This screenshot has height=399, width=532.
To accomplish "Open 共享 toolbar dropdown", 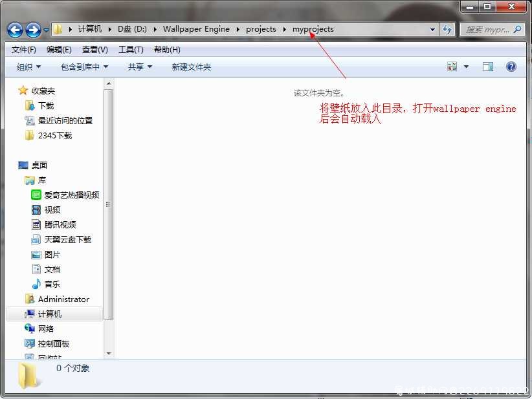I will click(x=139, y=67).
